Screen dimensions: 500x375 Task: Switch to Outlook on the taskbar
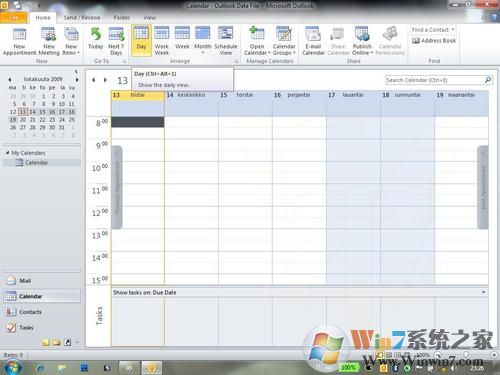(152, 368)
